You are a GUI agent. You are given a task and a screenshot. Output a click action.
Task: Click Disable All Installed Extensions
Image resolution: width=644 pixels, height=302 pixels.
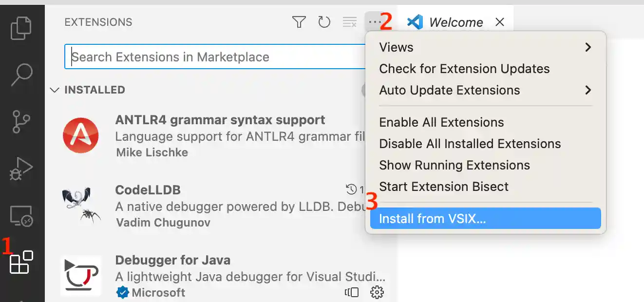pos(470,143)
